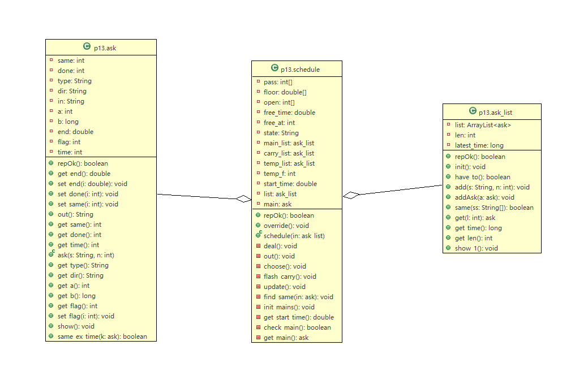Select the latest_time: long field
Screen dimensions: 588x384
click(x=479, y=145)
